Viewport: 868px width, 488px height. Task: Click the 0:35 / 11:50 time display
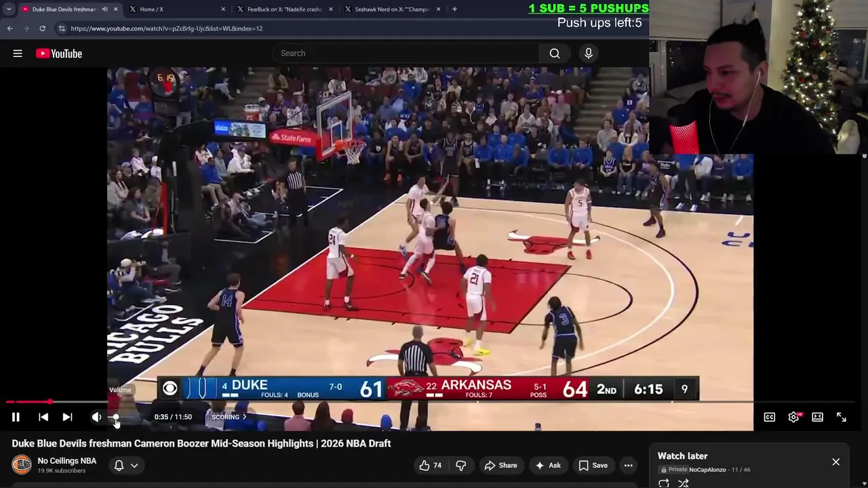pos(173,417)
